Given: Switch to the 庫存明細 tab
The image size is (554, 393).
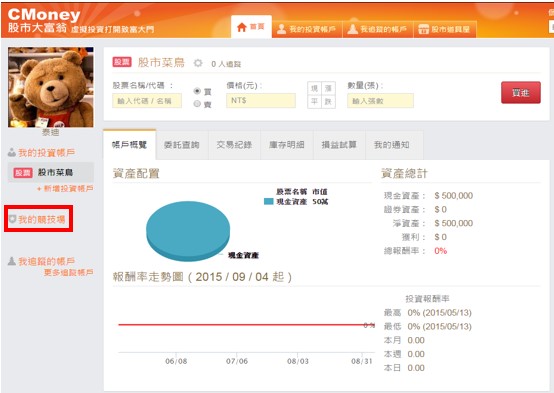Looking at the screenshot, I should tap(287, 145).
